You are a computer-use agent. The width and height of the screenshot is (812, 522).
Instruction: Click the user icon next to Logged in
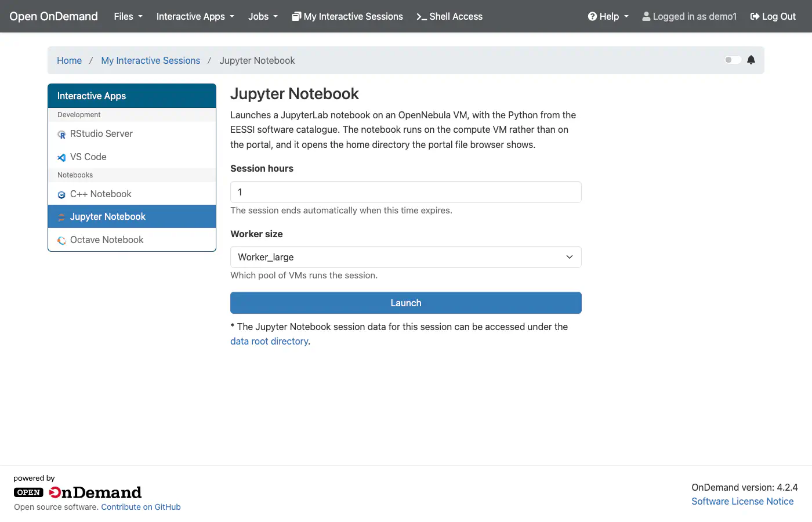[x=646, y=16]
